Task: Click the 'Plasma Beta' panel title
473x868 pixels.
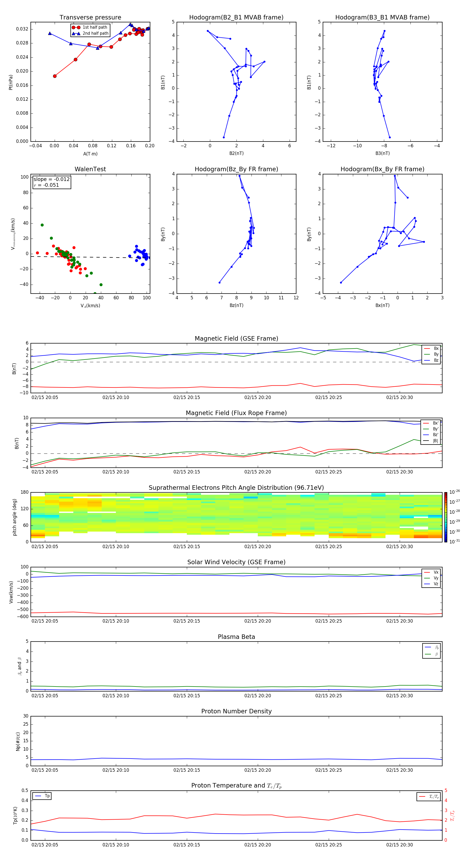Action: pyautogui.click(x=236, y=637)
